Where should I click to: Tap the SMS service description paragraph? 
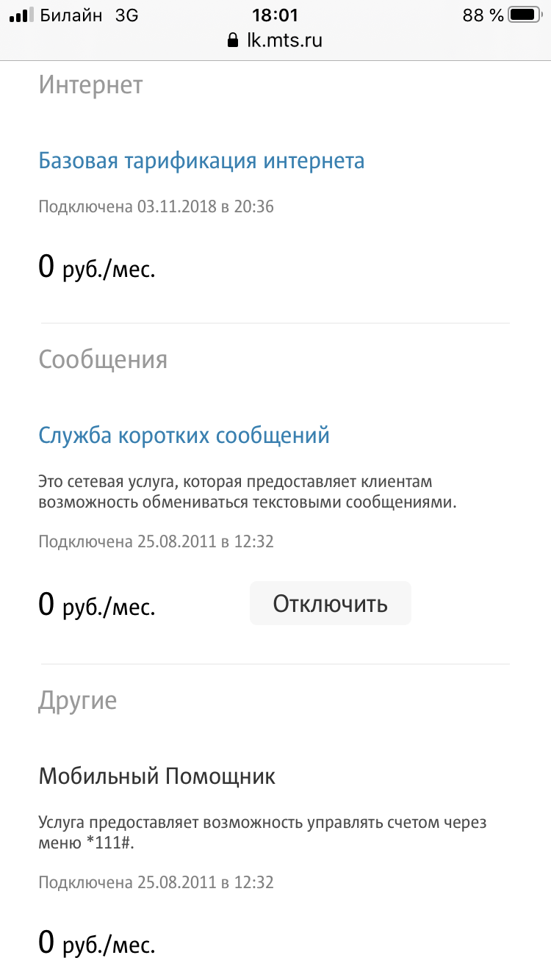coord(248,493)
